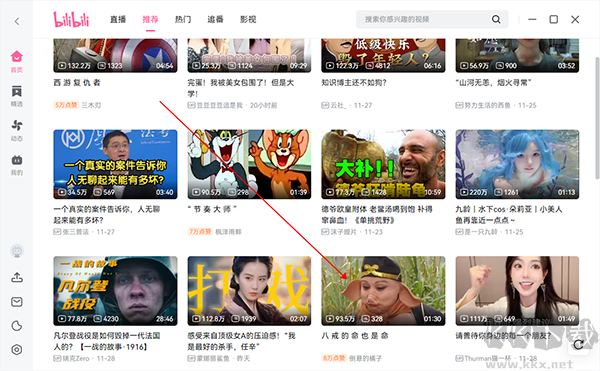
Task: Open the 影视 tab
Action: (x=248, y=20)
